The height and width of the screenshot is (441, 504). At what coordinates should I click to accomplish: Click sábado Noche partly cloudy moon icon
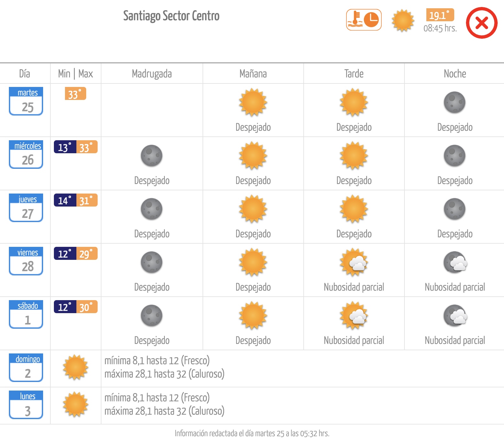pyautogui.click(x=455, y=316)
